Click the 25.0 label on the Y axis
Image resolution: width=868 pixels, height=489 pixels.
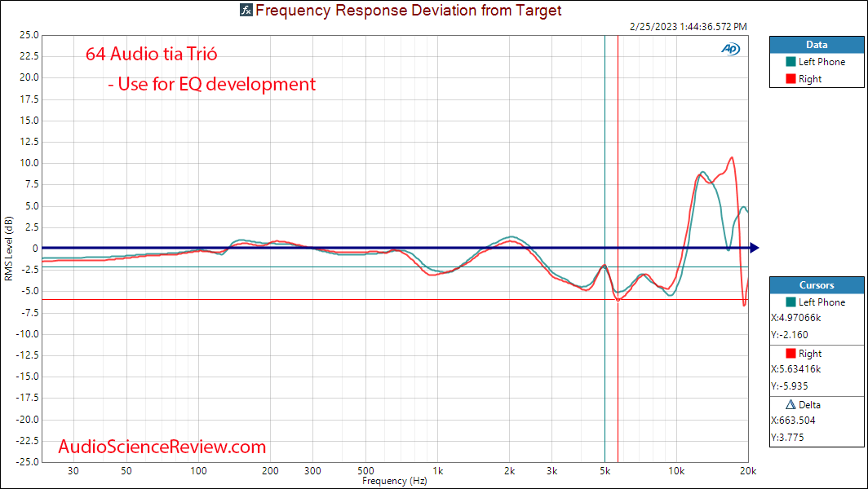click(x=29, y=35)
